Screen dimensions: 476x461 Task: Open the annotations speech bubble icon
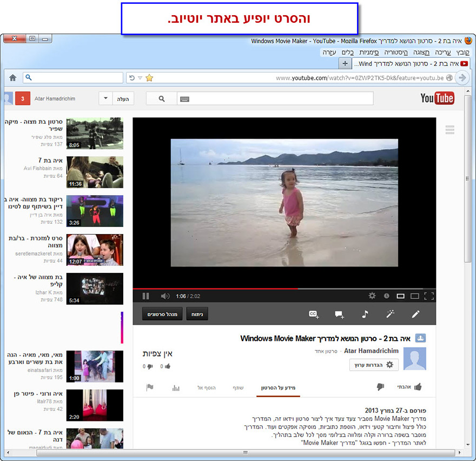[x=339, y=315]
